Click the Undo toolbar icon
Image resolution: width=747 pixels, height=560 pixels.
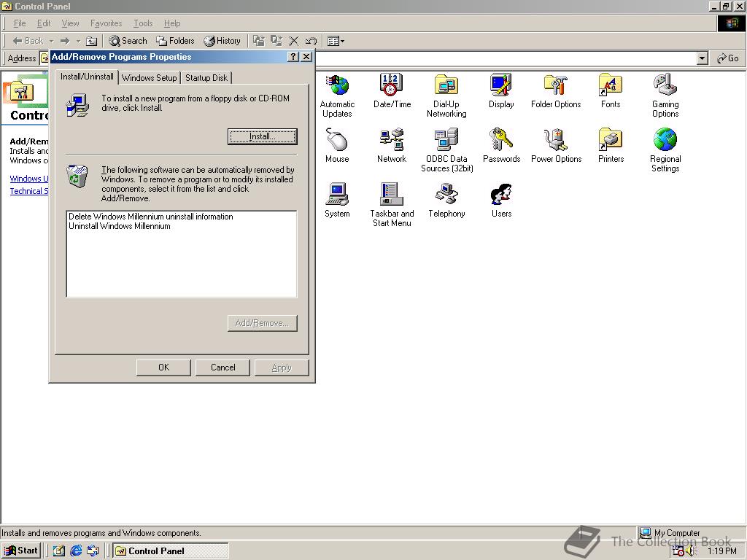tap(311, 41)
